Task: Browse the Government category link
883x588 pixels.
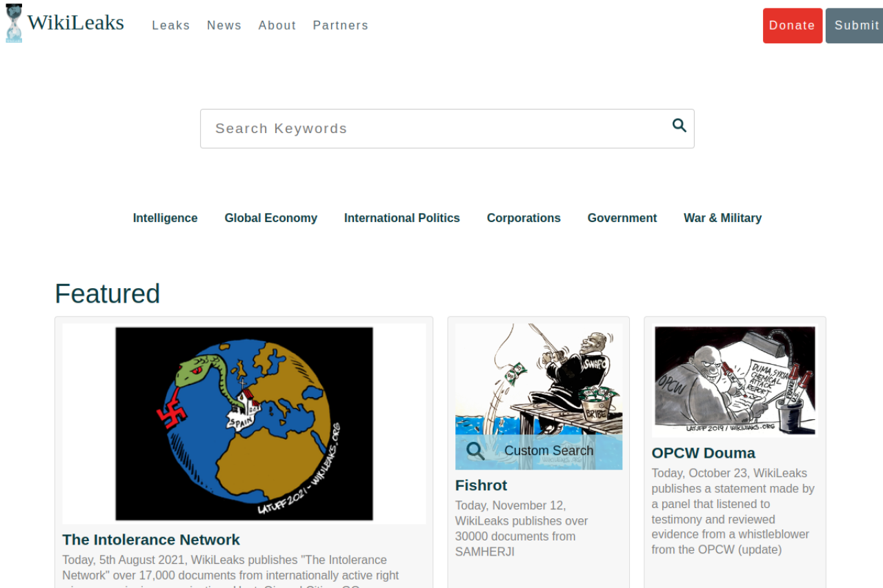Action: point(622,218)
